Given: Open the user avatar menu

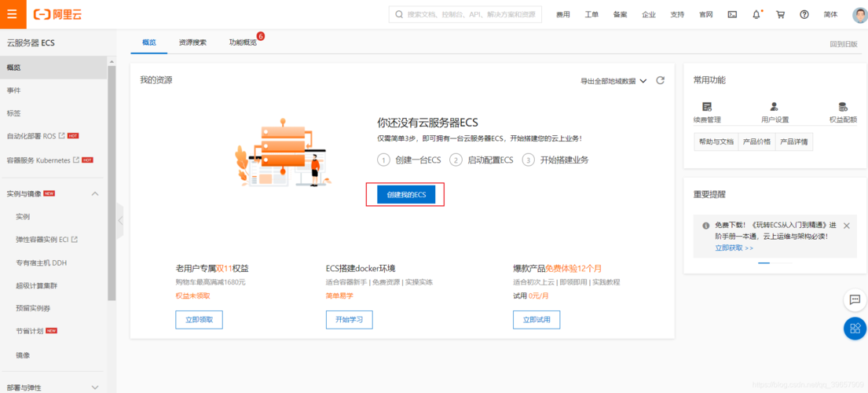Looking at the screenshot, I should point(859,15).
